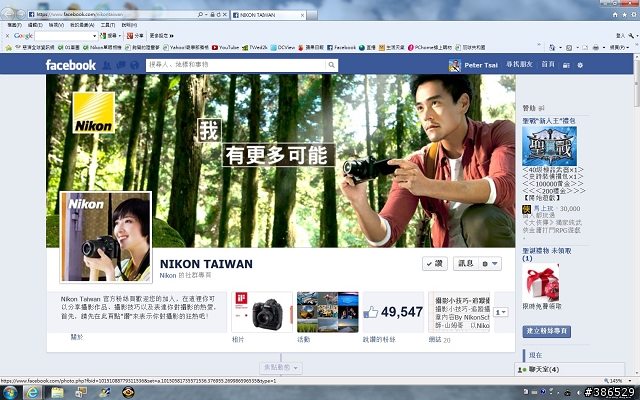Viewport: 640px width, 400px height.
Task: Click the browser address bar URL
Action: [x=114, y=15]
